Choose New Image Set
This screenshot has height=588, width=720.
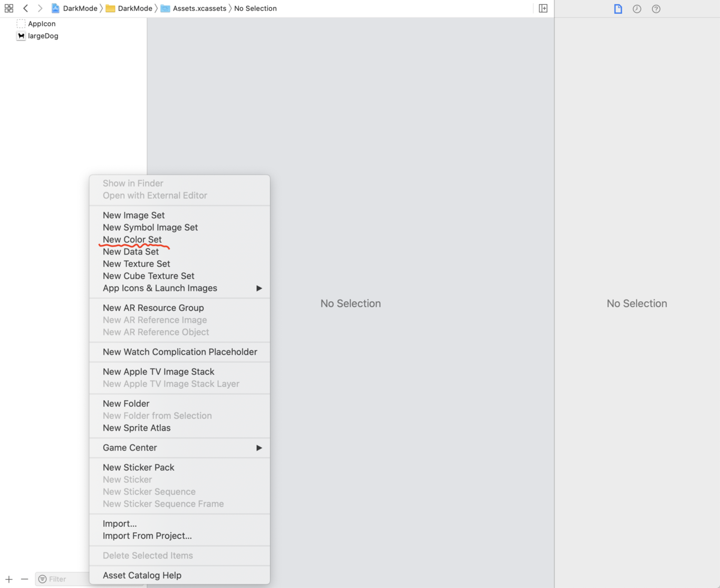click(x=179, y=215)
